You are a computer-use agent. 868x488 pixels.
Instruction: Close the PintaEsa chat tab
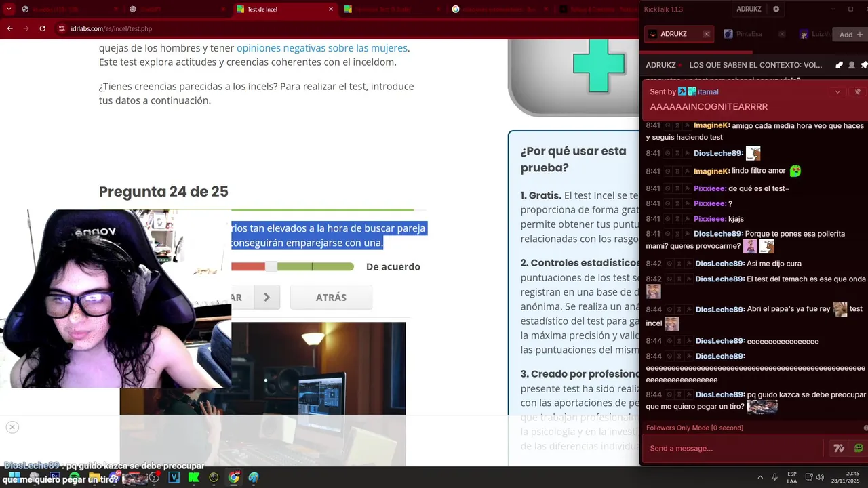(x=782, y=34)
